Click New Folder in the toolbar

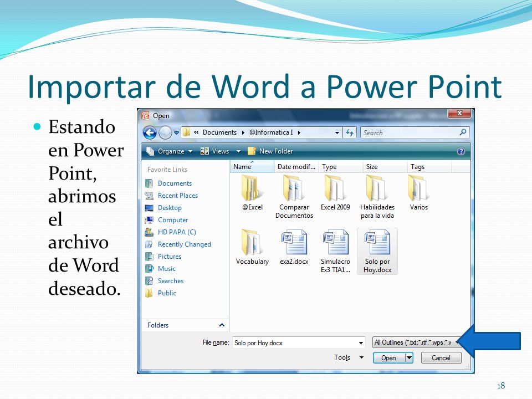click(270, 151)
